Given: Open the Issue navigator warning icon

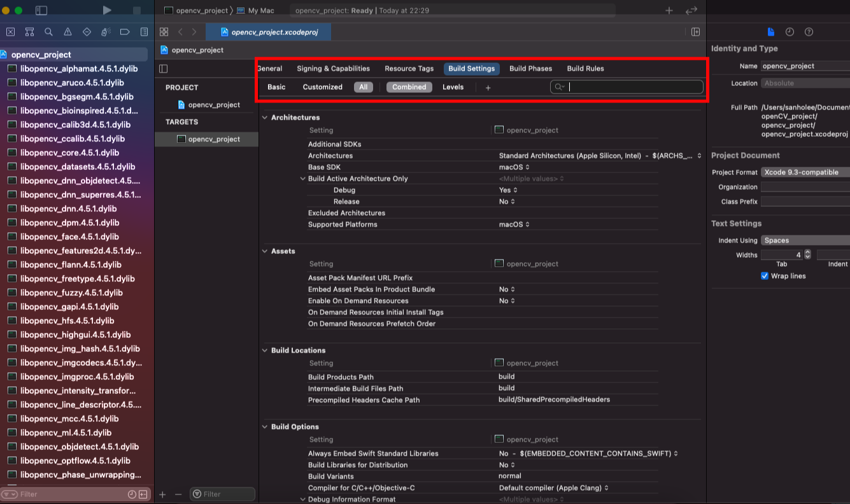Looking at the screenshot, I should 67,32.
